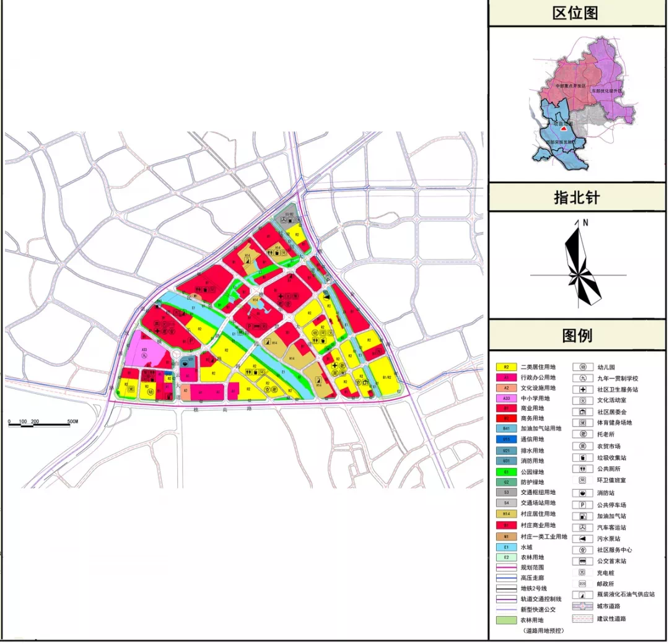Select the 公共厕所 restroom icon
This screenshot has width=669, height=644.
pyautogui.click(x=583, y=469)
